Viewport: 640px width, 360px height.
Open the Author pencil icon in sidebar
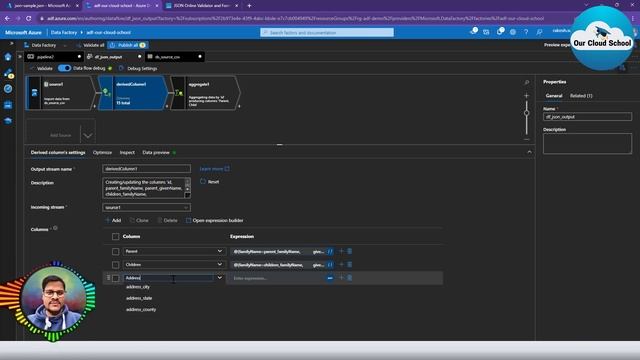point(8,73)
